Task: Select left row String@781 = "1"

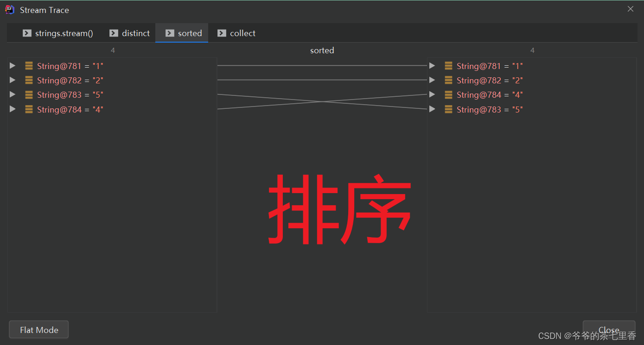Action: tap(112, 66)
